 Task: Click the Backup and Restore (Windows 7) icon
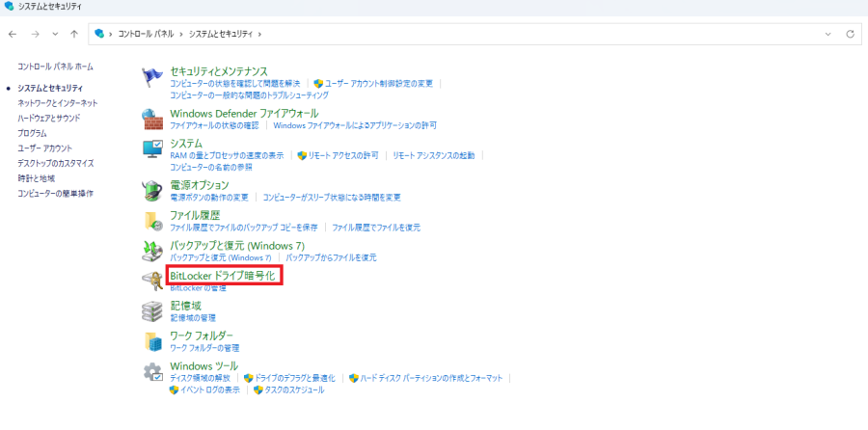(152, 251)
